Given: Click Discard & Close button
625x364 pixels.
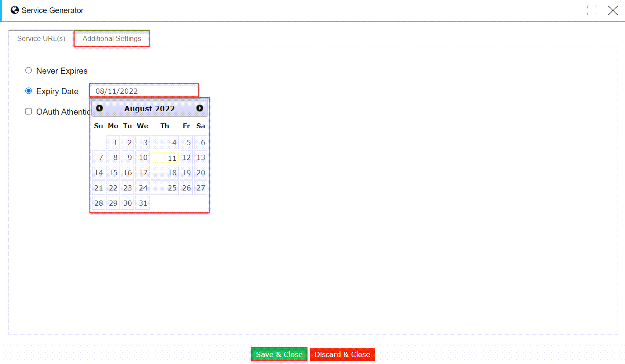Looking at the screenshot, I should click(342, 354).
